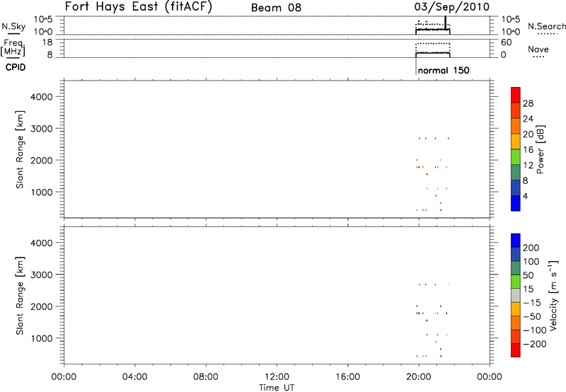
Task: Click the '-200' label on Velocity colorbar
Action: click(x=534, y=344)
